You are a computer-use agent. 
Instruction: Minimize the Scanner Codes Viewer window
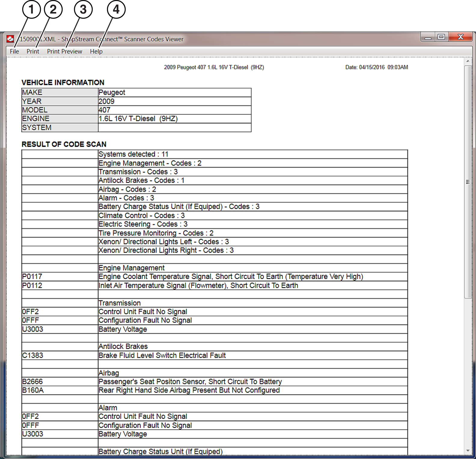[x=428, y=37]
